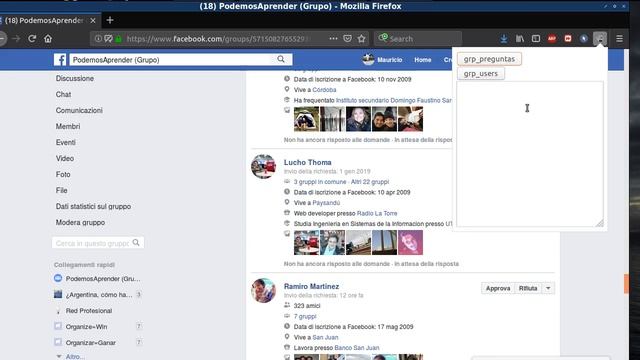The image size is (640, 360).
Task: Open the page actions three-dot menu
Action: (x=333, y=39)
